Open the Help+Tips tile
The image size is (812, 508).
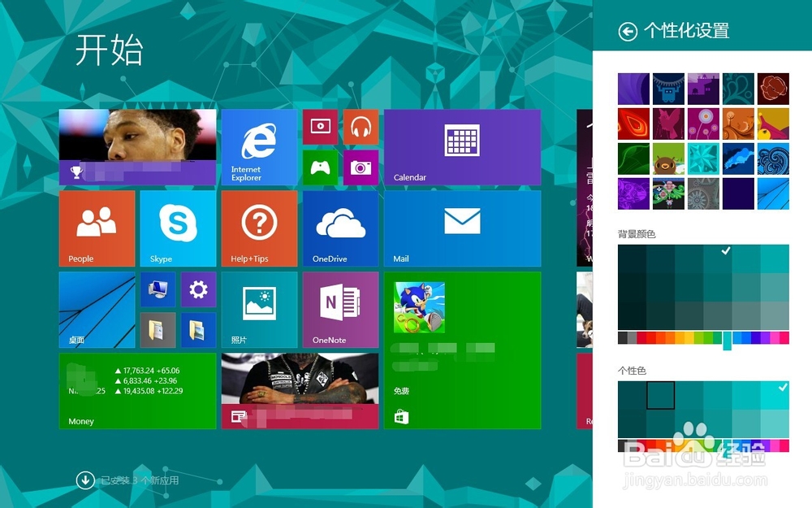(x=258, y=228)
